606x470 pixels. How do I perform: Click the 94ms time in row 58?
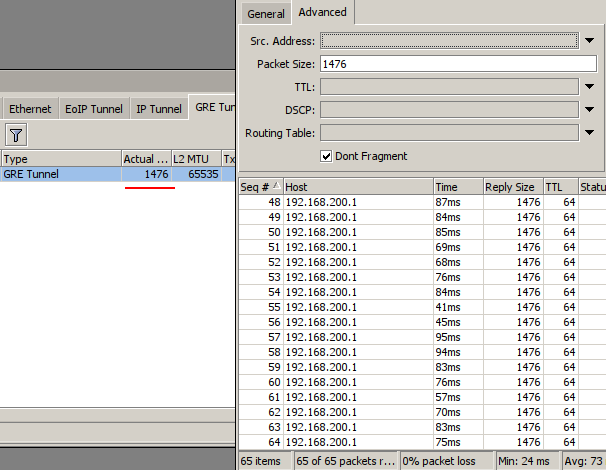tap(448, 352)
